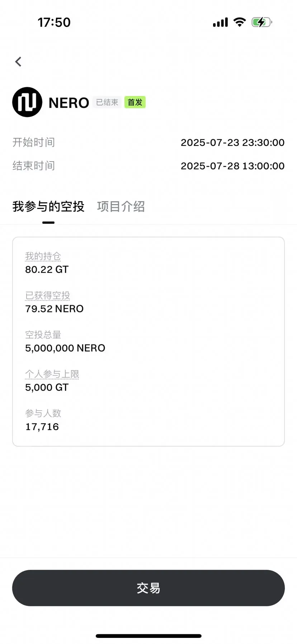Viewport: 297px width, 644px height.
Task: Tap the 交易 button
Action: (148, 588)
